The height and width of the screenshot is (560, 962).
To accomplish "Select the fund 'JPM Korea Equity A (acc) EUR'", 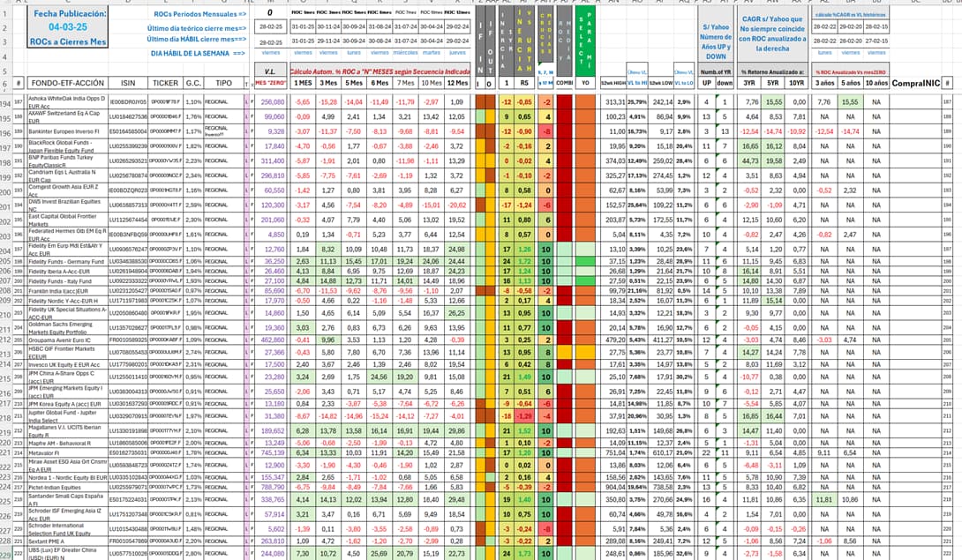I will 64,404.
